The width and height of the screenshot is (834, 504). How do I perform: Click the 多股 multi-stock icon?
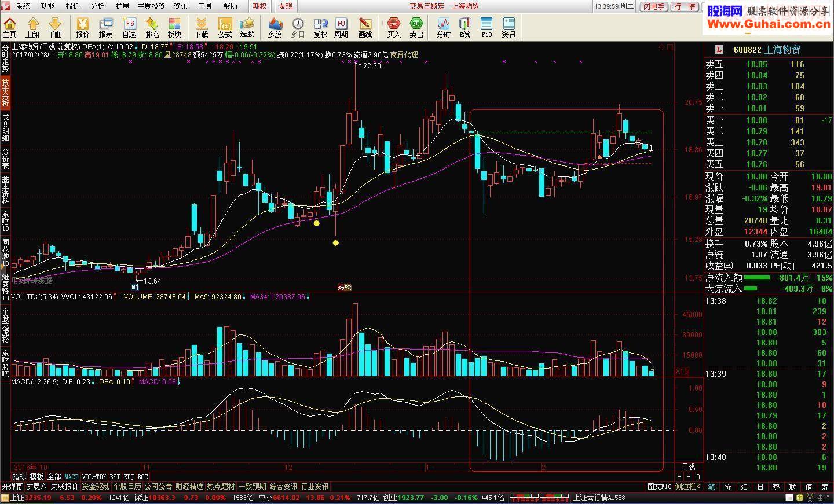pos(275,27)
